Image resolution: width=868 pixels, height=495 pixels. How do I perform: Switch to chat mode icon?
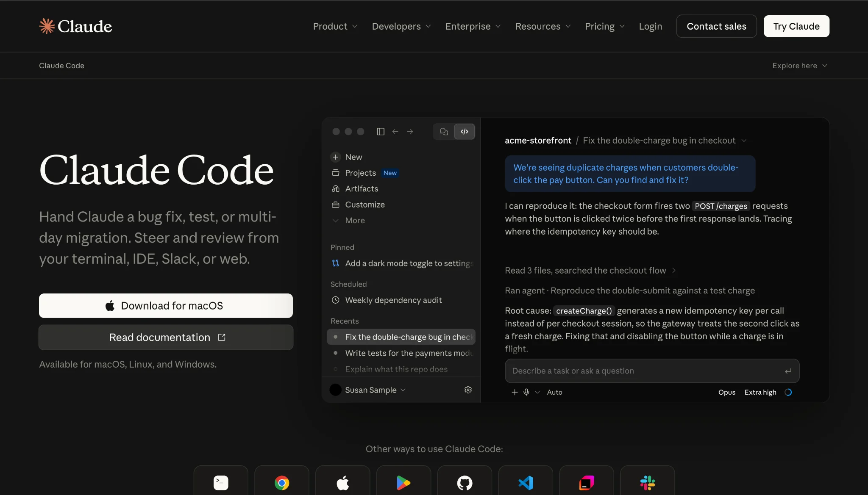point(444,132)
